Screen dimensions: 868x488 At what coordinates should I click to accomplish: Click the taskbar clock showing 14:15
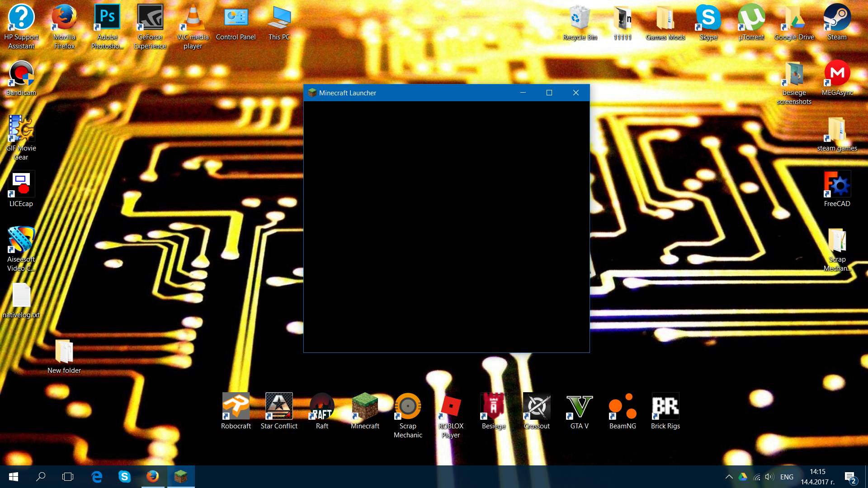(817, 477)
